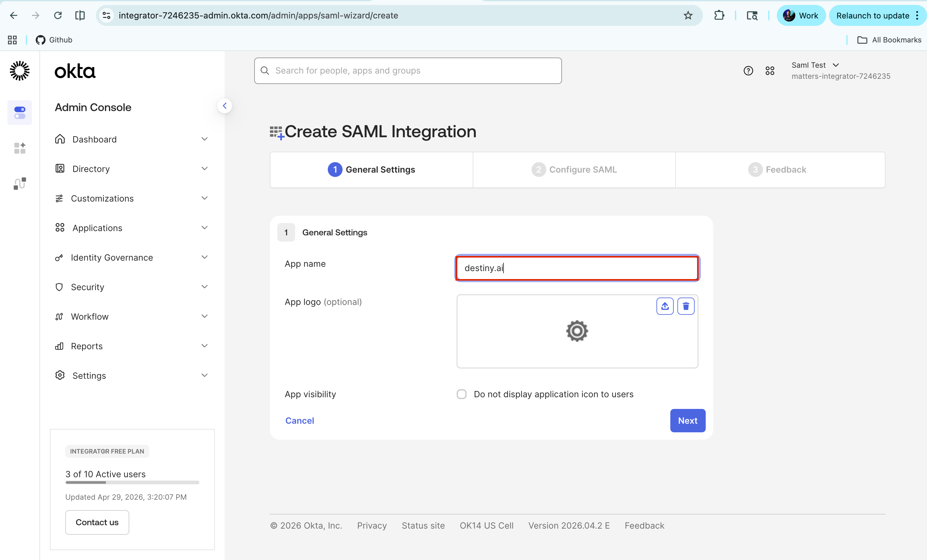Click Relaunch to update
This screenshot has height=560, width=927.
point(873,15)
